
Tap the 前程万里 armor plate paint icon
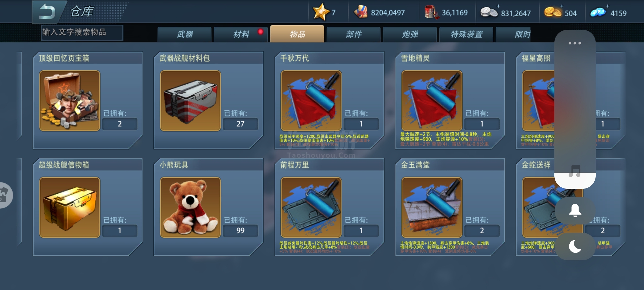(x=311, y=207)
